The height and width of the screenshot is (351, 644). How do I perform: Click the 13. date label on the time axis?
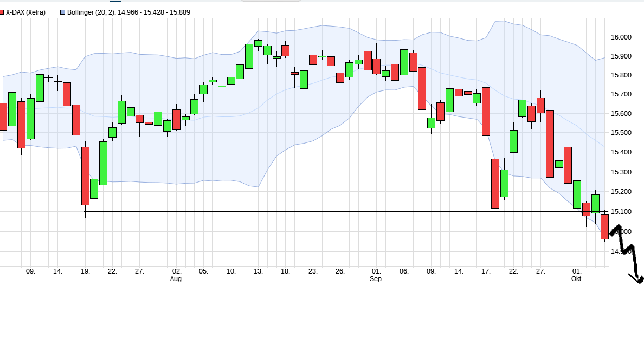click(x=258, y=271)
